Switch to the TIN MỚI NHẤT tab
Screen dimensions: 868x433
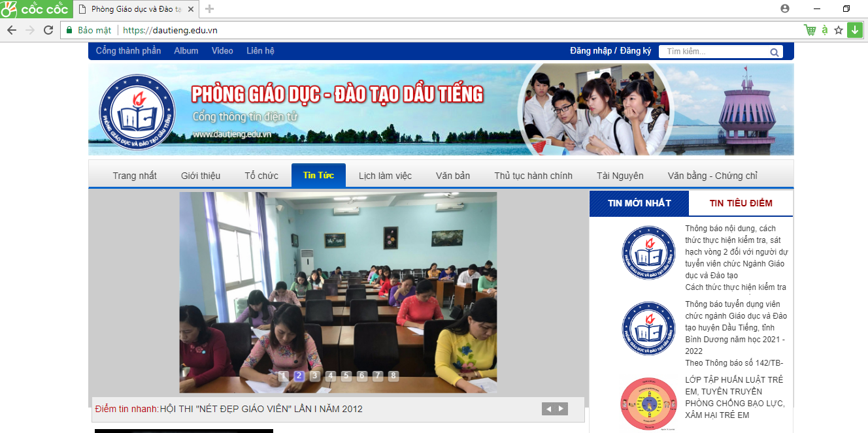[639, 203]
